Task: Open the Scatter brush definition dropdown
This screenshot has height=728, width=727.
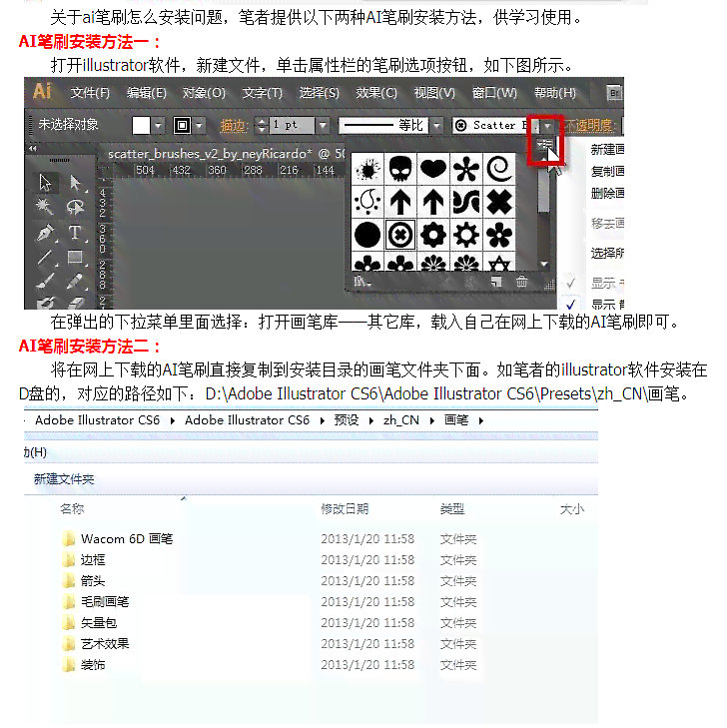Action: click(548, 126)
